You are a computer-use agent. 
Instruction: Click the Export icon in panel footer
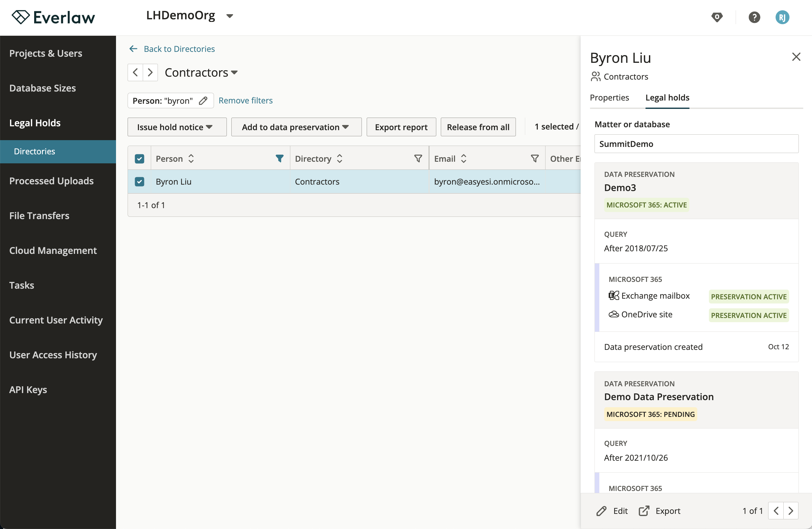coord(644,511)
